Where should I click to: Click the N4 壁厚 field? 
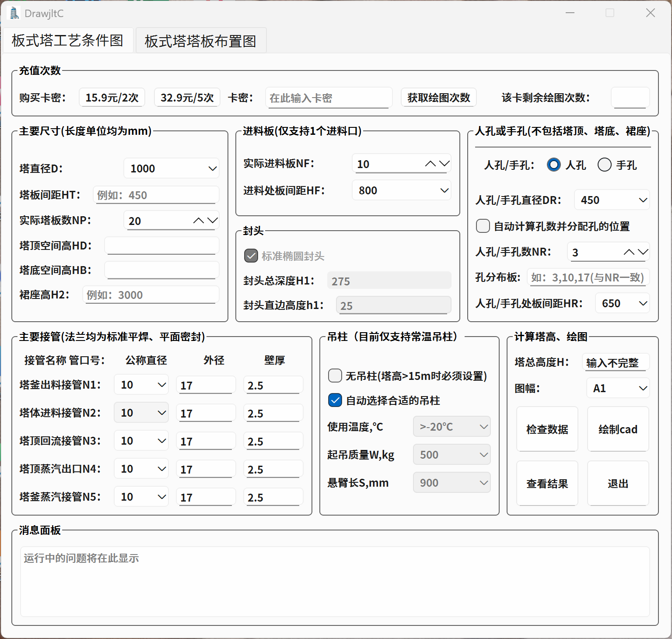[273, 469]
